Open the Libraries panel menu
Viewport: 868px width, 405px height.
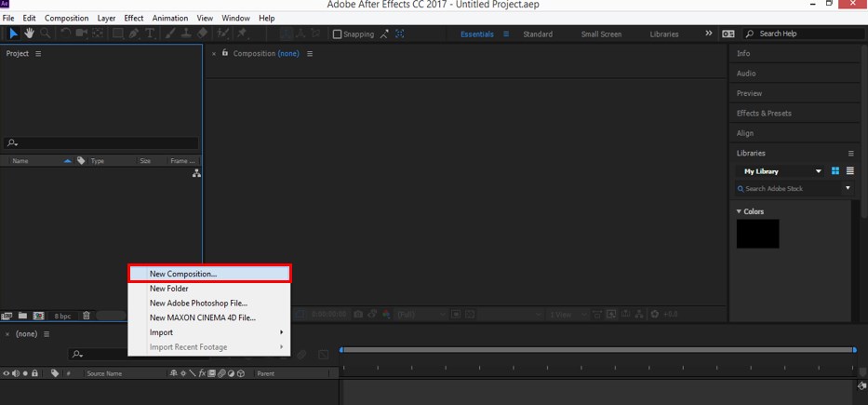click(851, 153)
